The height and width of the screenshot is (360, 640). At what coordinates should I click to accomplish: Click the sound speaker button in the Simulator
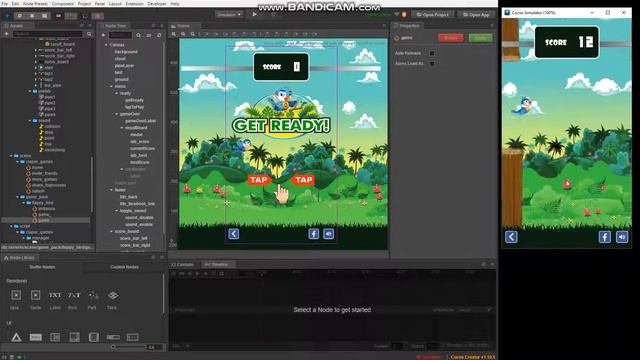622,237
